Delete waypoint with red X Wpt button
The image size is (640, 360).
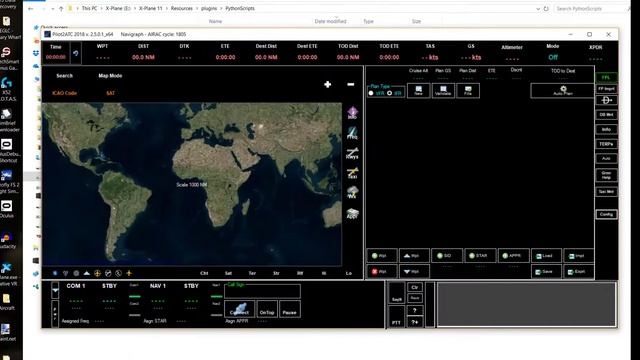click(x=382, y=271)
